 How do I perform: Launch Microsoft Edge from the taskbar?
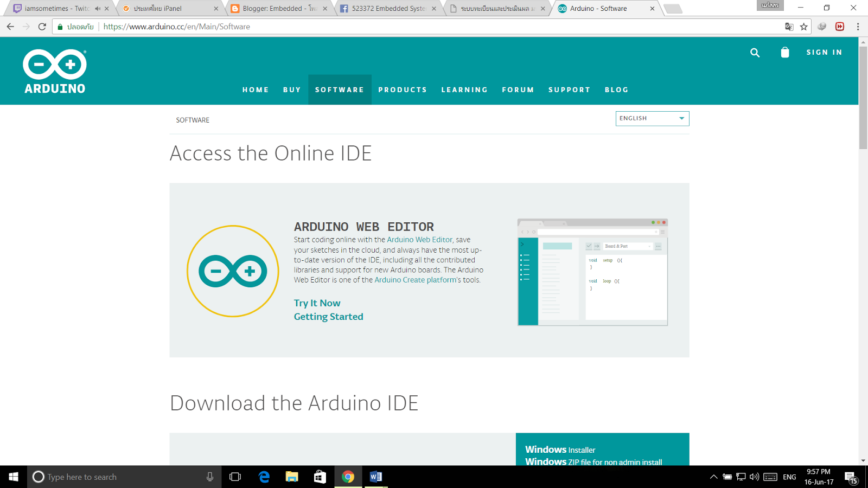pos(264,477)
